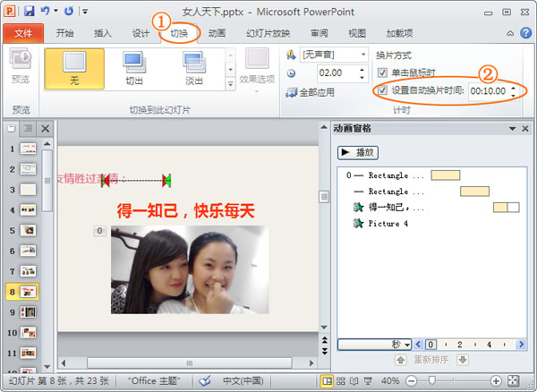This screenshot has width=537, height=392.
Task: Increase the auto-advance time with up arrow
Action: [x=514, y=88]
